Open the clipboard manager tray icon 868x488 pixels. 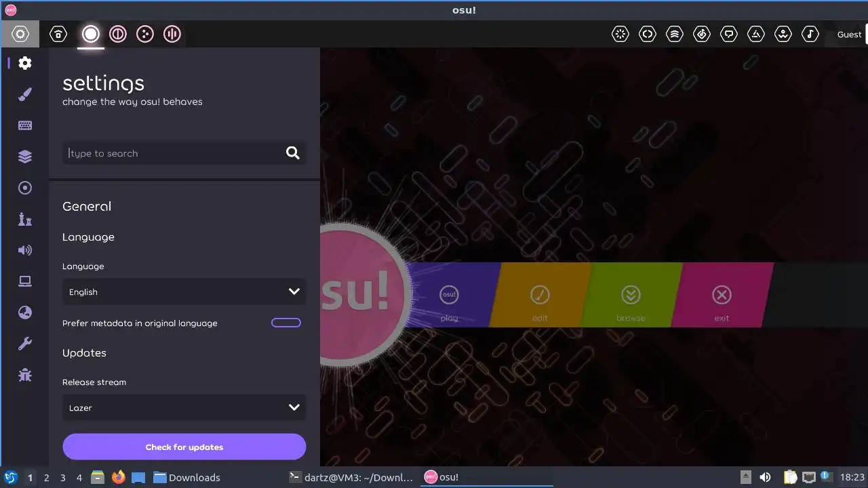click(x=790, y=477)
